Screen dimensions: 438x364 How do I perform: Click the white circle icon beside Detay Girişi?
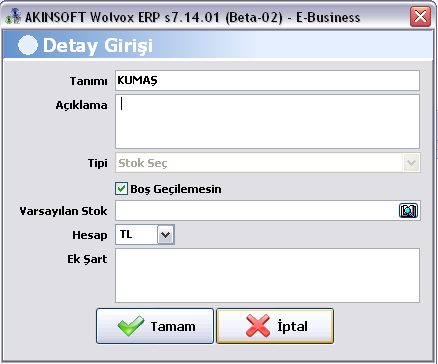coord(27,45)
